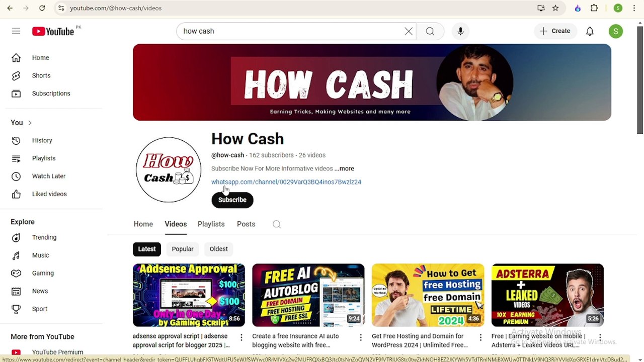Screen dimensions: 644x362
Task: Click the browser forward arrow
Action: 26,8
